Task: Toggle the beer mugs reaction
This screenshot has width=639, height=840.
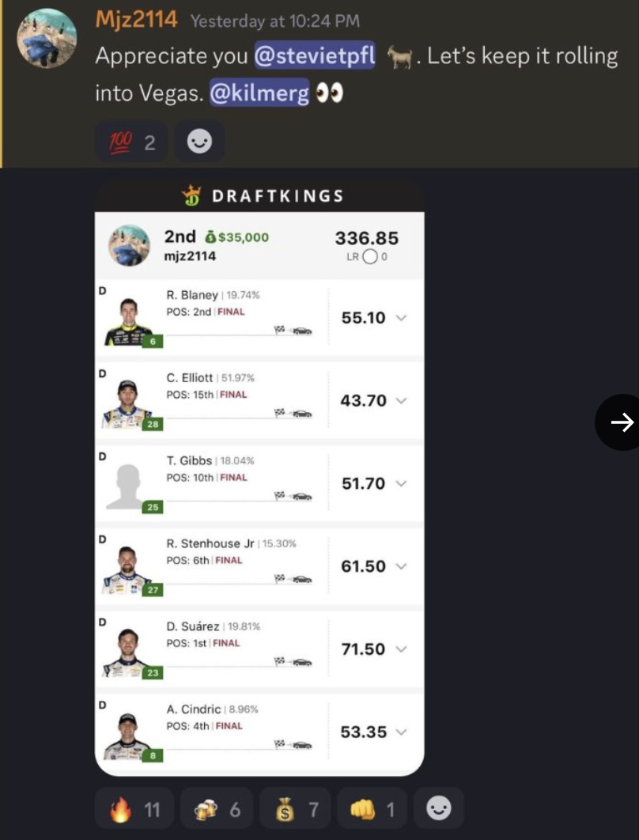Action: (x=217, y=808)
